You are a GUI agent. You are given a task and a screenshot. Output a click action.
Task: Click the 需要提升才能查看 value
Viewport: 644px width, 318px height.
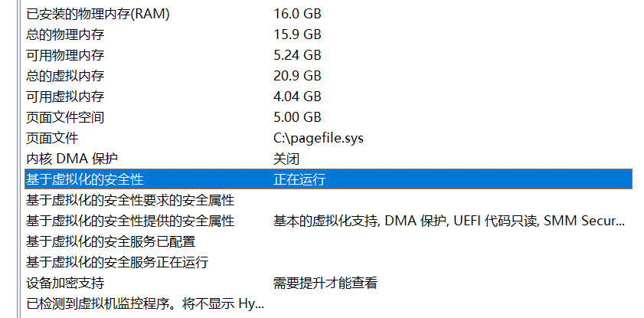click(325, 283)
